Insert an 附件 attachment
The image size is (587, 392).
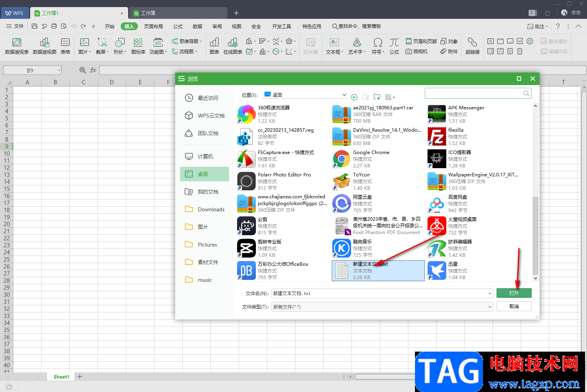pos(449,51)
